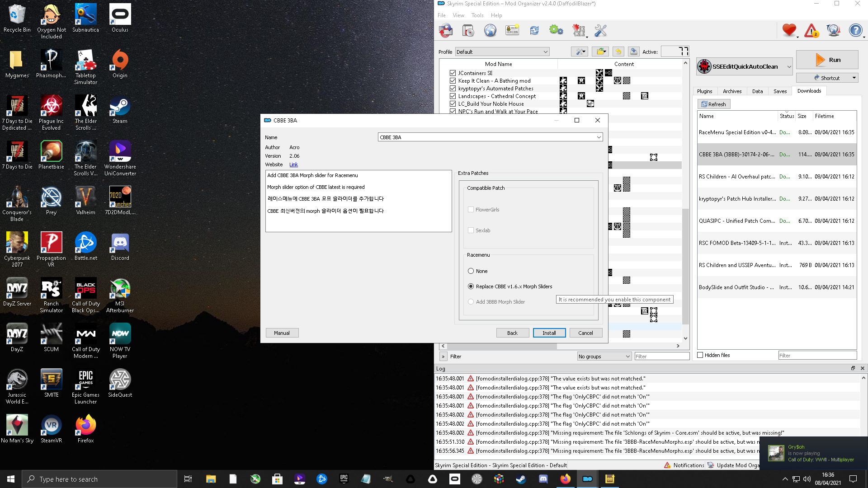Switch to the Saves tab
This screenshot has height=488, width=868.
click(x=780, y=91)
